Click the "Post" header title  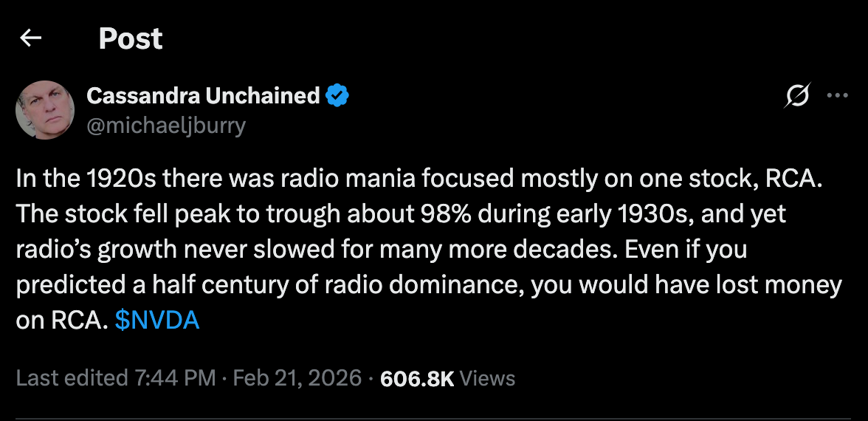pyautogui.click(x=131, y=38)
